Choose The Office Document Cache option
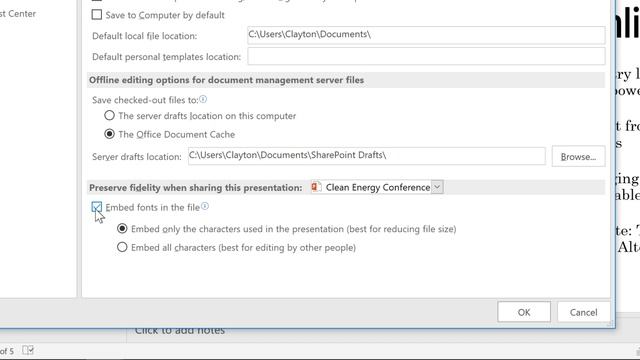Image resolution: width=640 pixels, height=360 pixels. click(109, 134)
